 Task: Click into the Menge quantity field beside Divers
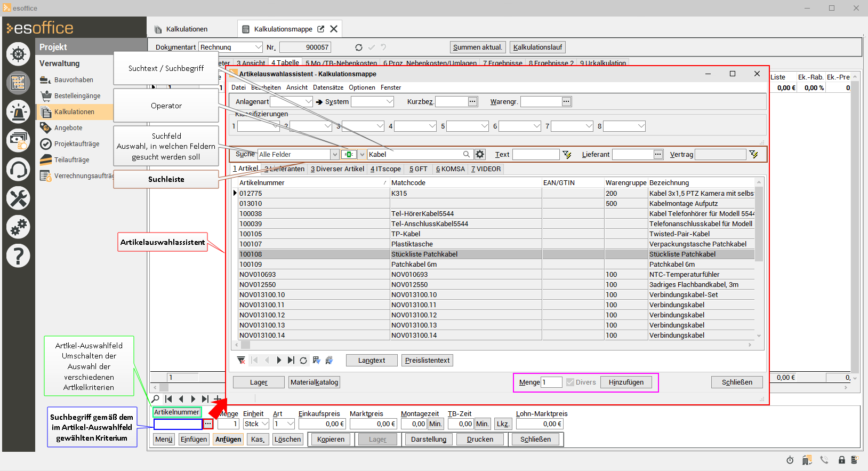pos(551,382)
